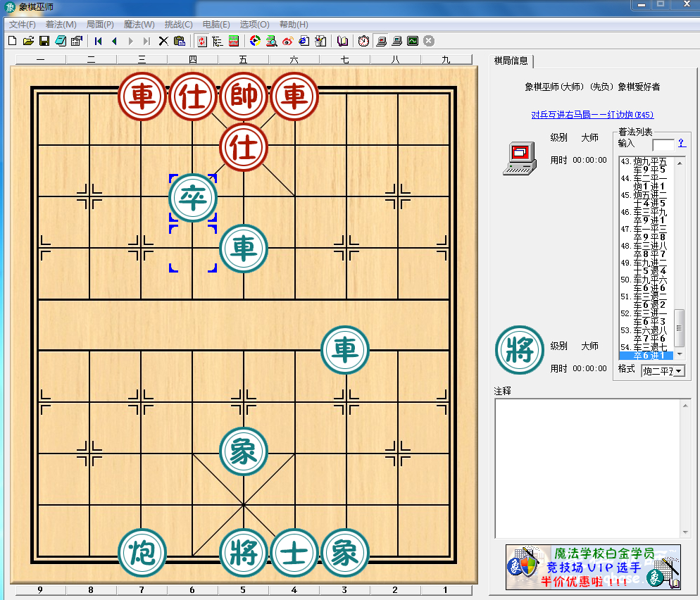The width and height of the screenshot is (700, 600).
Task: Select the teal 象 above the 將
Action: (244, 451)
